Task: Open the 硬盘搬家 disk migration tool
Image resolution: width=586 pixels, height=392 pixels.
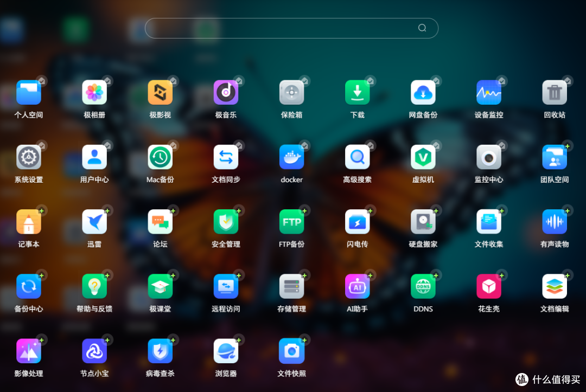Action: click(x=423, y=222)
